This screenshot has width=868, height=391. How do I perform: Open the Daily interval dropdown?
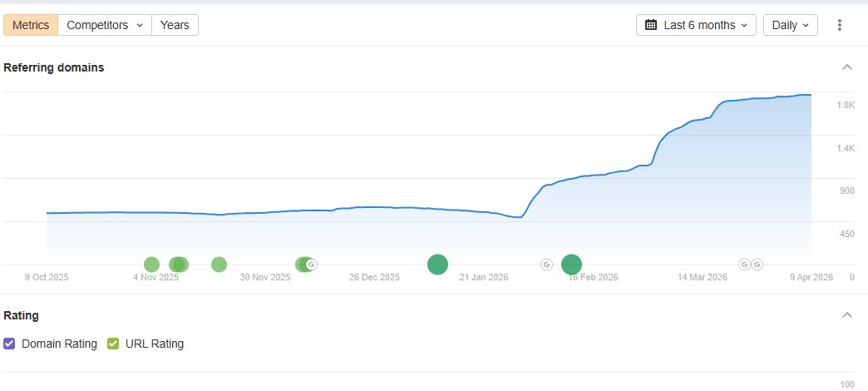point(790,25)
